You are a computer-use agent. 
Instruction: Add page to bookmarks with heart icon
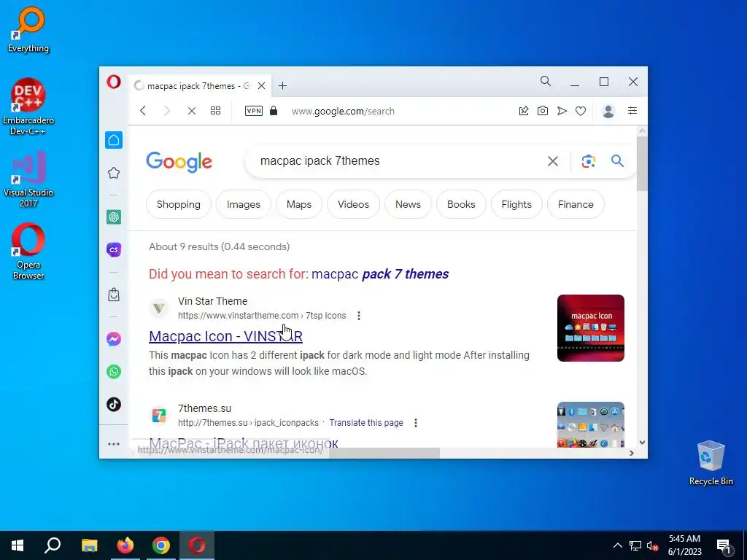click(580, 111)
